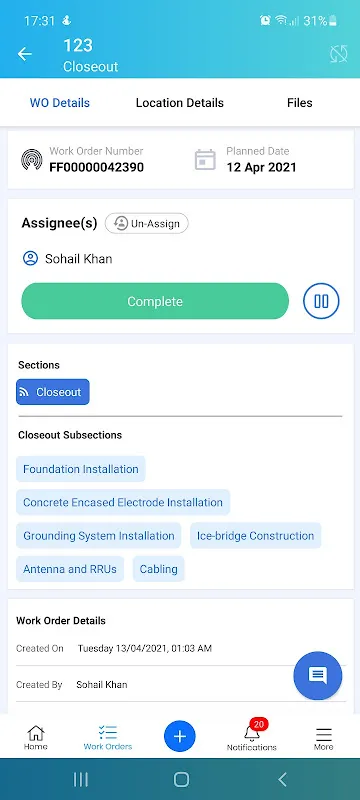Screen dimensions: 360x800
Task: Open Foundation Installation subsection
Action: pyautogui.click(x=81, y=469)
